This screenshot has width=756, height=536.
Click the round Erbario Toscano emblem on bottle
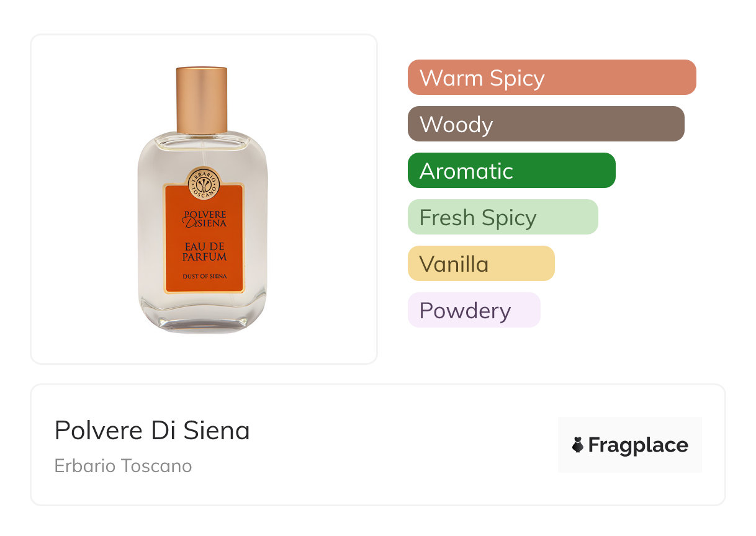[204, 182]
